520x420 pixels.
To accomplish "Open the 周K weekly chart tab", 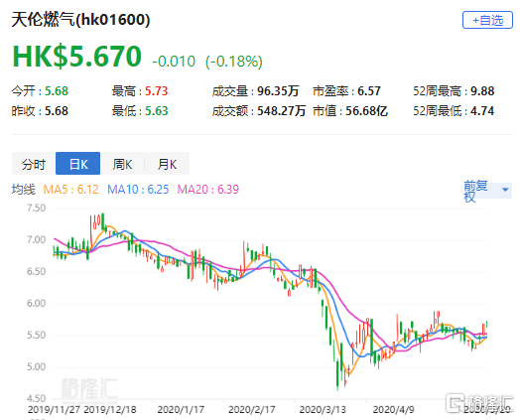I will coord(122,164).
